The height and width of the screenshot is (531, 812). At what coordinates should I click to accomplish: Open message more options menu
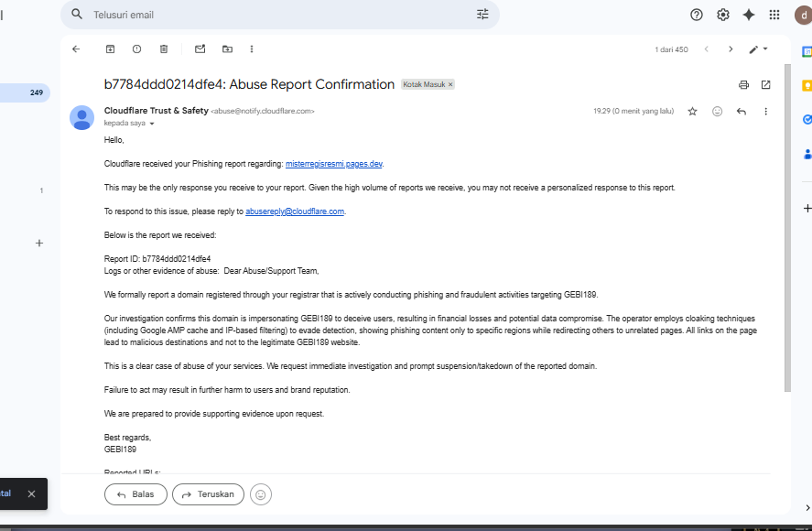766,112
